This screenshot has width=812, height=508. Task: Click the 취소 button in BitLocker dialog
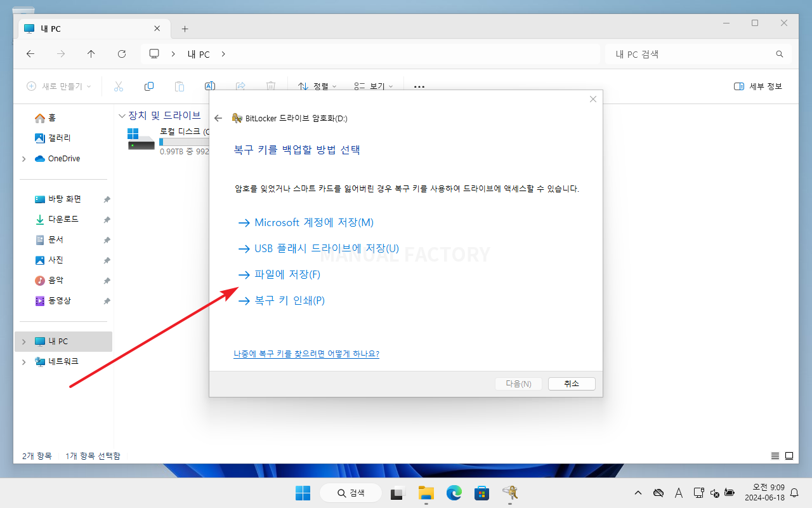point(572,384)
